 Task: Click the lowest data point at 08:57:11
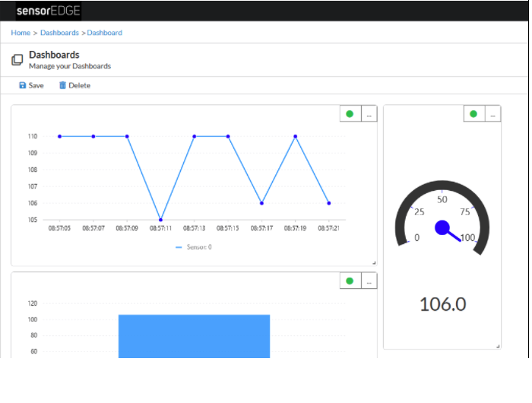pyautogui.click(x=160, y=220)
